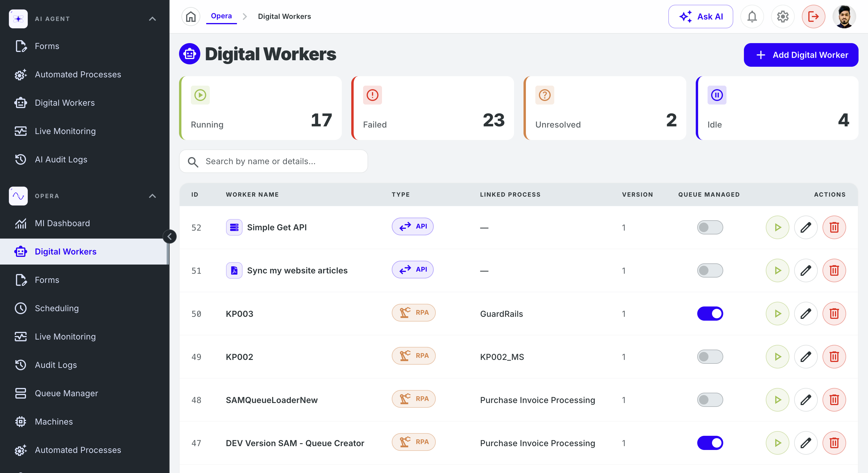
Task: Click KP002_MS linked process
Action: tap(502, 357)
